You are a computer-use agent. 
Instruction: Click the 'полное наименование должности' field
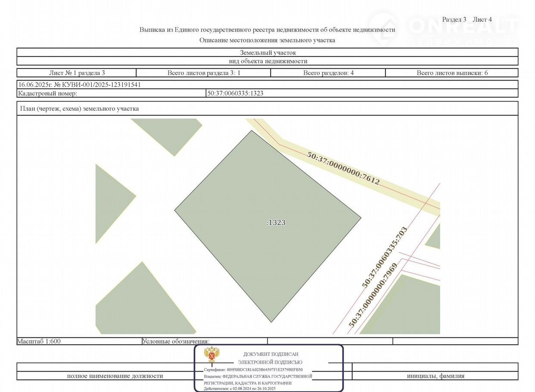point(115,376)
